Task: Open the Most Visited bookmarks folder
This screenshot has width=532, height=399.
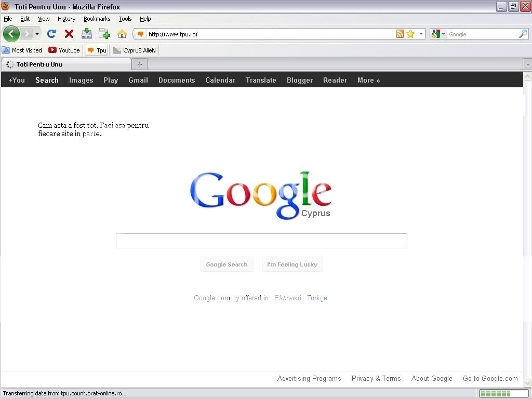Action: point(22,50)
